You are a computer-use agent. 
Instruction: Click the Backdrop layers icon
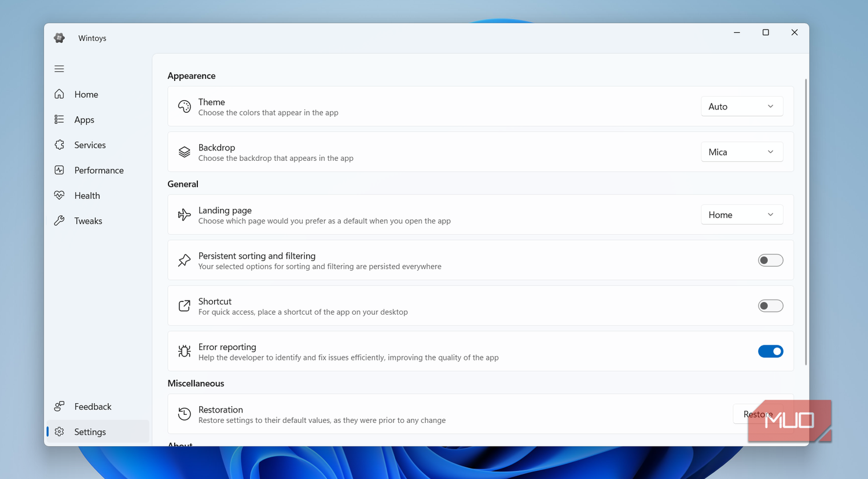184,152
